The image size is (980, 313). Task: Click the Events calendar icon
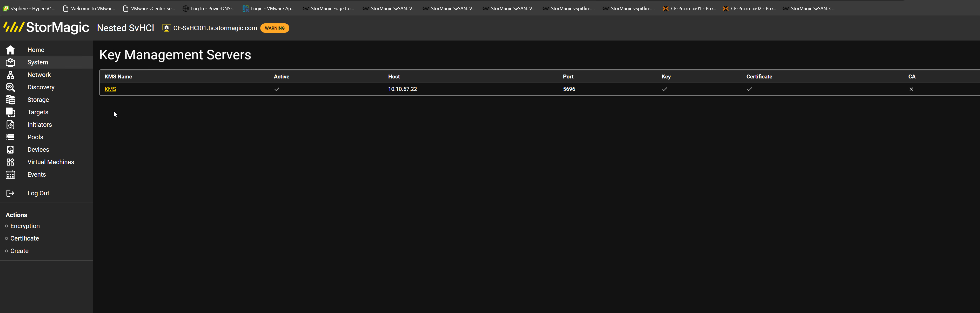(10, 175)
